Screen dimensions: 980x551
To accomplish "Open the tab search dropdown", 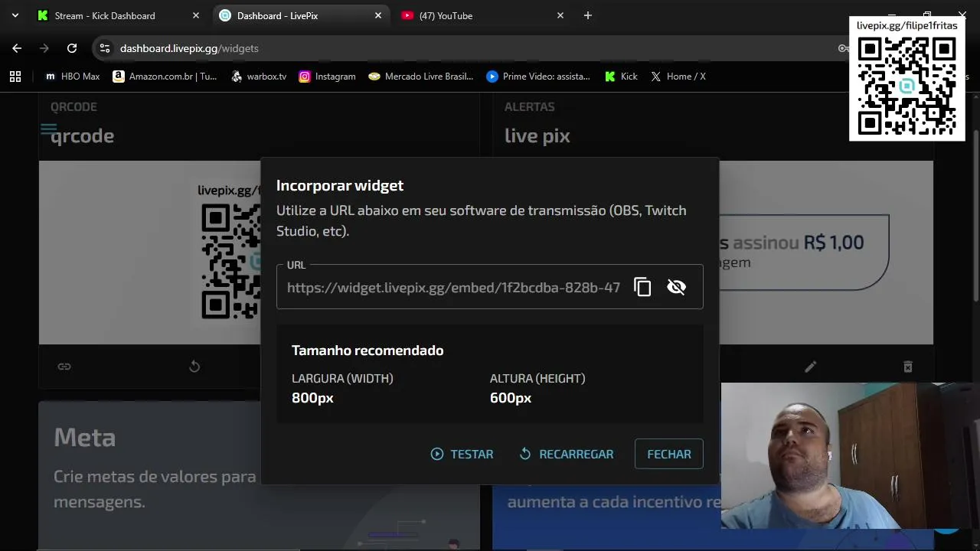I will (x=15, y=15).
